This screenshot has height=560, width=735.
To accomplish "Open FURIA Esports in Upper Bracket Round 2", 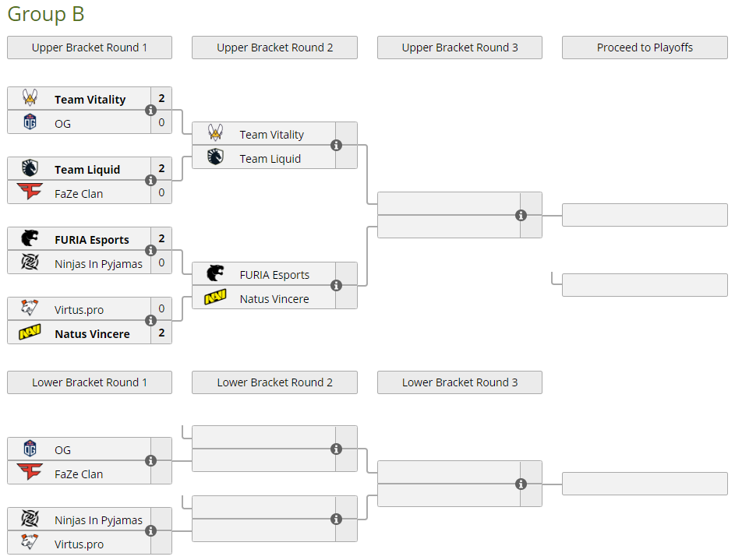I will coord(274,275).
